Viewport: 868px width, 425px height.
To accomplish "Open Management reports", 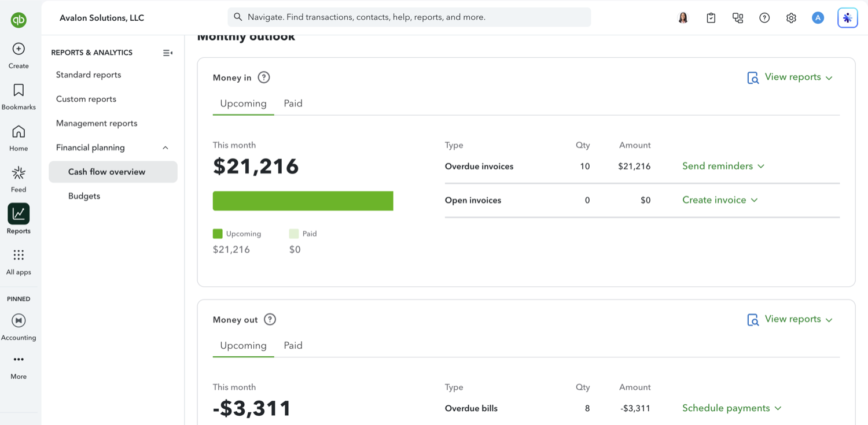I will (x=97, y=123).
